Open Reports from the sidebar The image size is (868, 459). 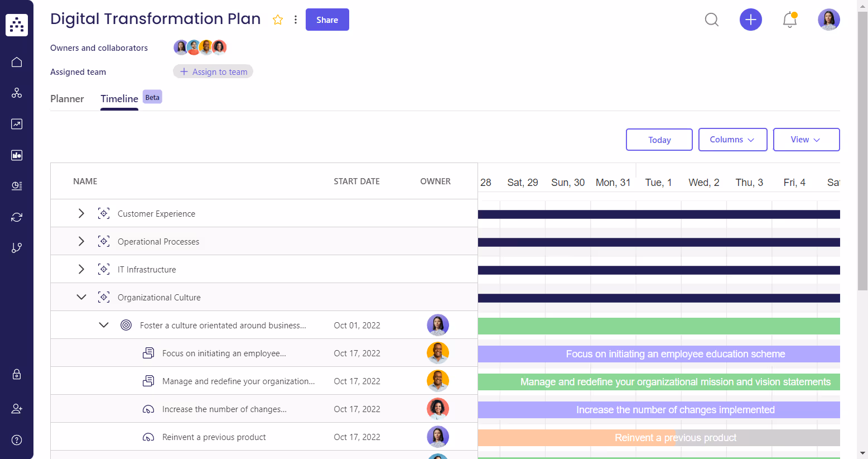click(16, 124)
